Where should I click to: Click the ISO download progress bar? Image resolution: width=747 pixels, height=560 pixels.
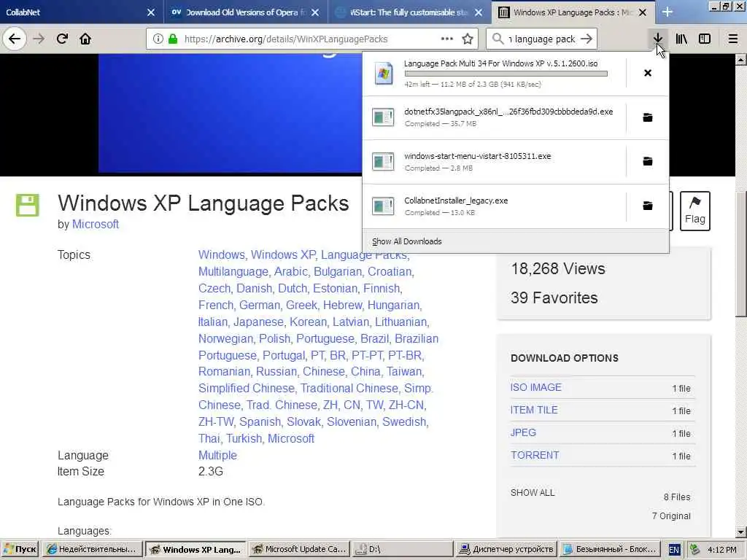point(506,74)
